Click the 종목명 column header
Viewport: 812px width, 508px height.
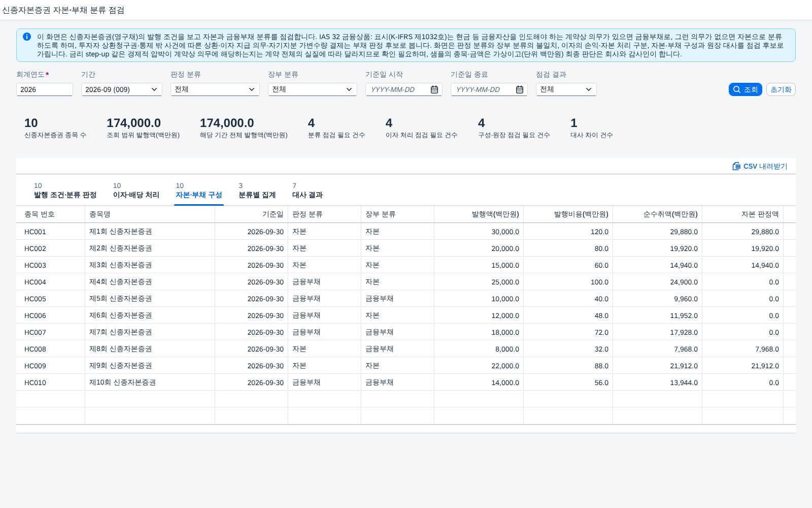click(150, 214)
